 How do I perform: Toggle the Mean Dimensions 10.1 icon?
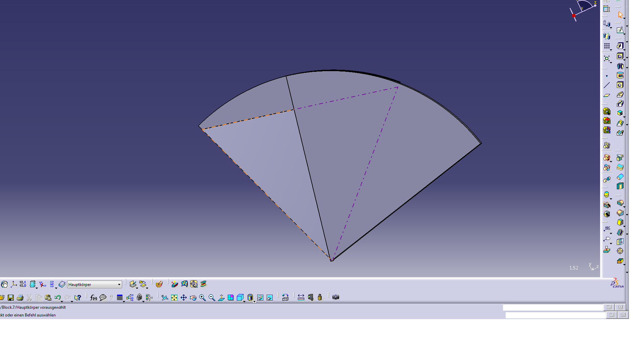(23, 284)
